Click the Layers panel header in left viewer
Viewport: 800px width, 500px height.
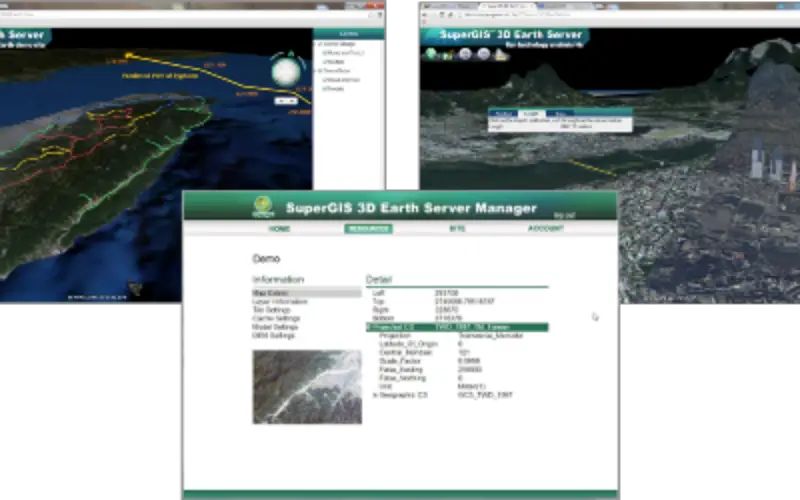pos(348,34)
